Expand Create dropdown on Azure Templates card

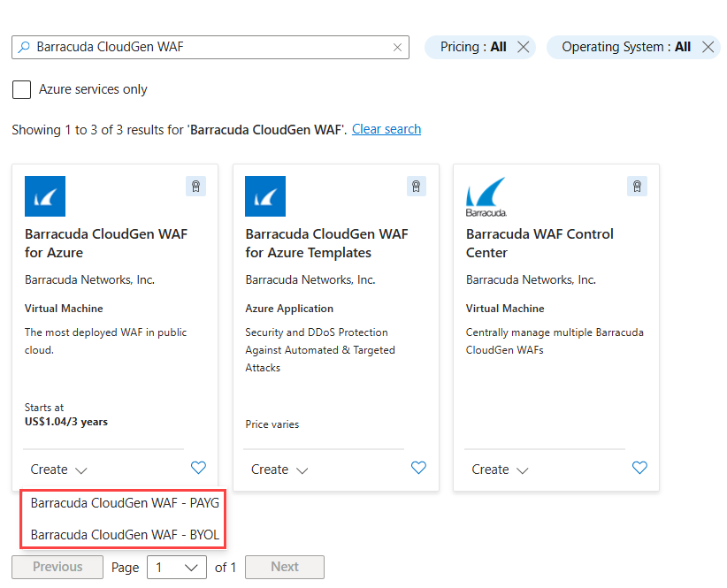pos(279,470)
